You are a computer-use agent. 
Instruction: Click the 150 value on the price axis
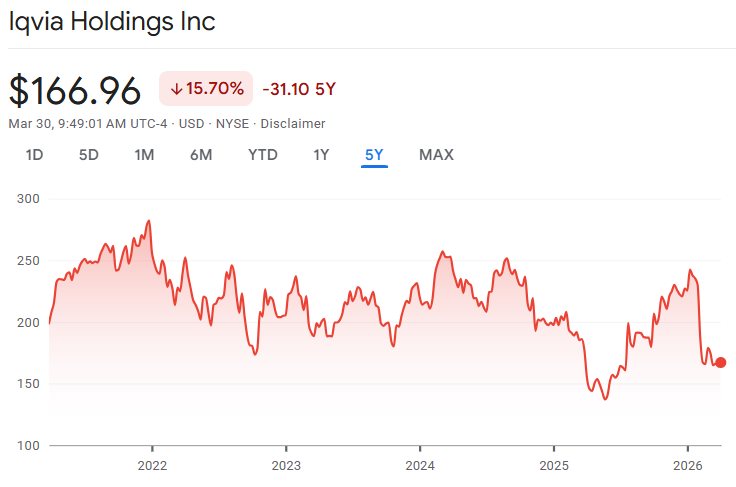pos(28,384)
